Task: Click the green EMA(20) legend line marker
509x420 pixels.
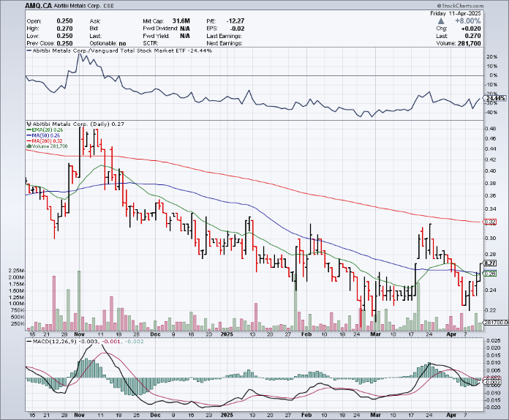Action: 29,131
